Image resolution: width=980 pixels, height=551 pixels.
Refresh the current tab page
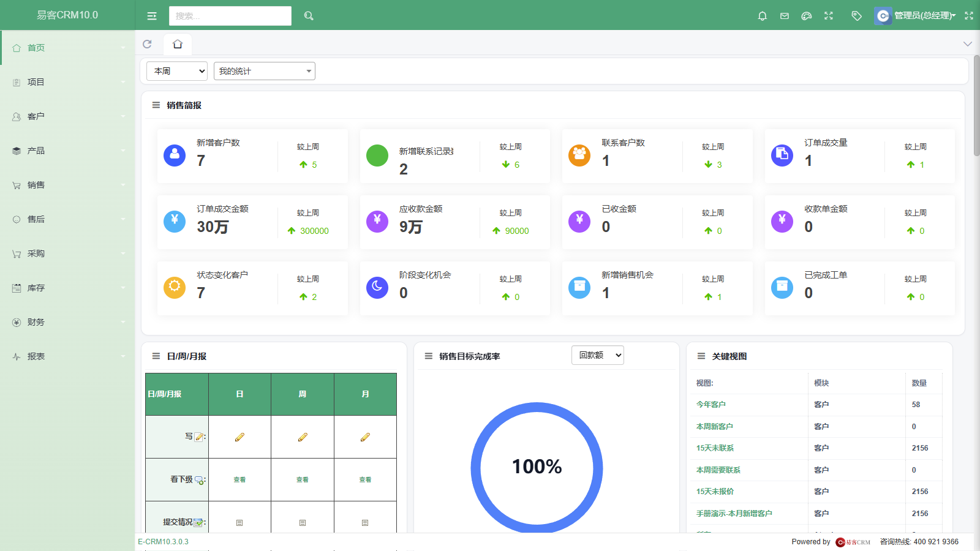pyautogui.click(x=147, y=44)
